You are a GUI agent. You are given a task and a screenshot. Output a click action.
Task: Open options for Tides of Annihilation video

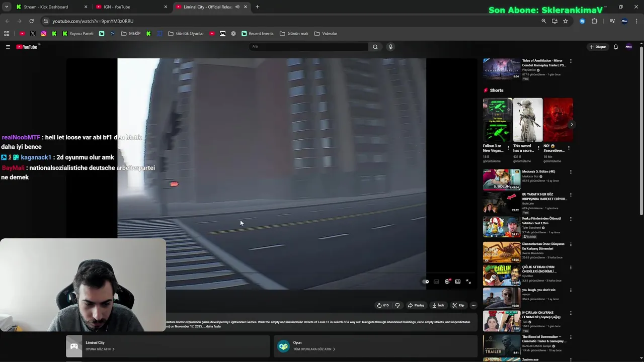pos(571,61)
